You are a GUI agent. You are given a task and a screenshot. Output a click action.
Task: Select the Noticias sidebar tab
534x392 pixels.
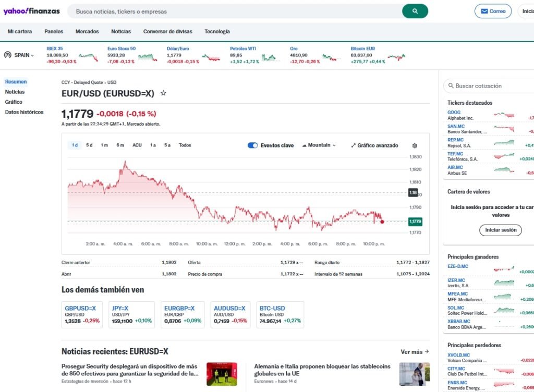pos(15,92)
